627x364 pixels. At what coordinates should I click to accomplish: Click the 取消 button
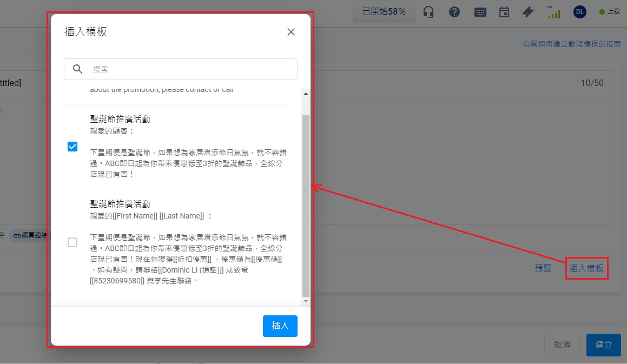(x=562, y=345)
